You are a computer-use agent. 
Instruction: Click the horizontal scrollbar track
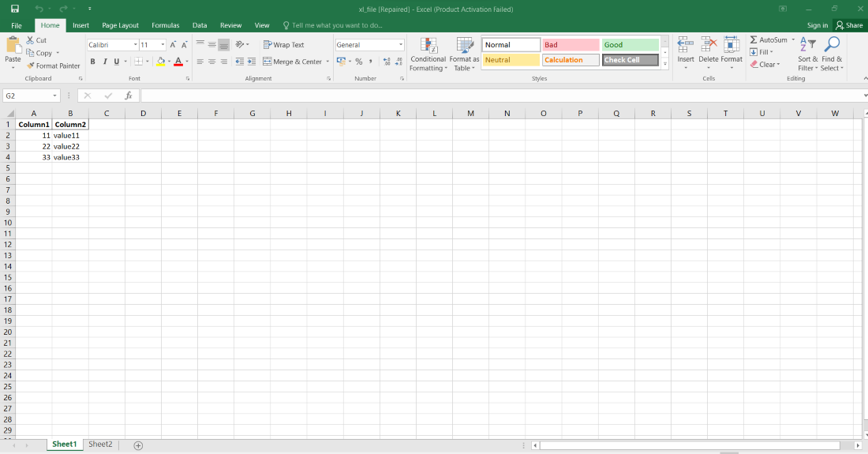click(690, 445)
